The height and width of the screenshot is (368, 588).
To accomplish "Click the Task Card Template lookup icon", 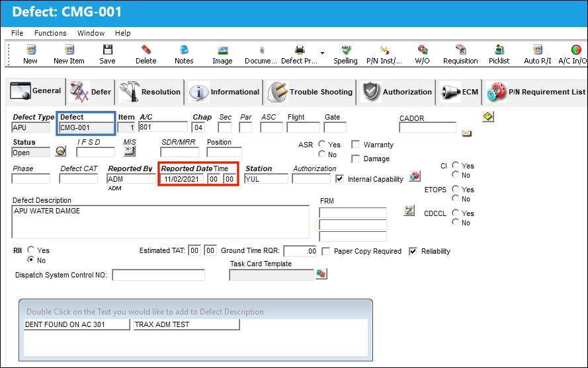I will coord(321,274).
